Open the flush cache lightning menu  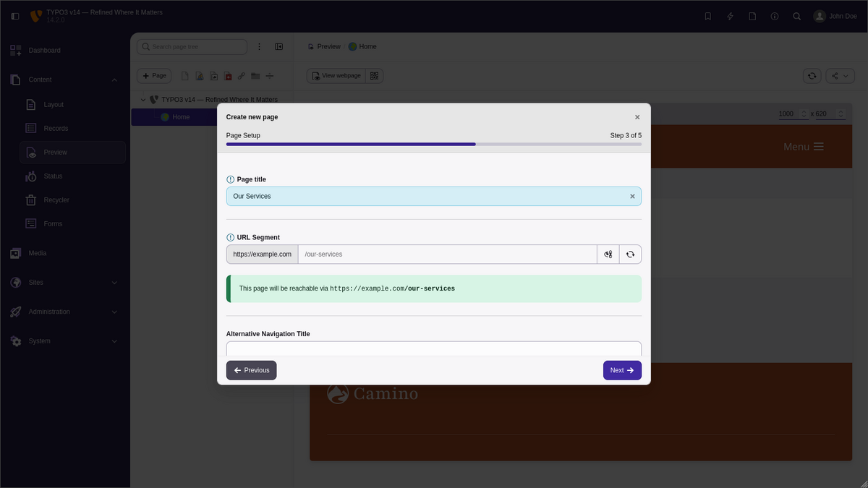click(731, 16)
